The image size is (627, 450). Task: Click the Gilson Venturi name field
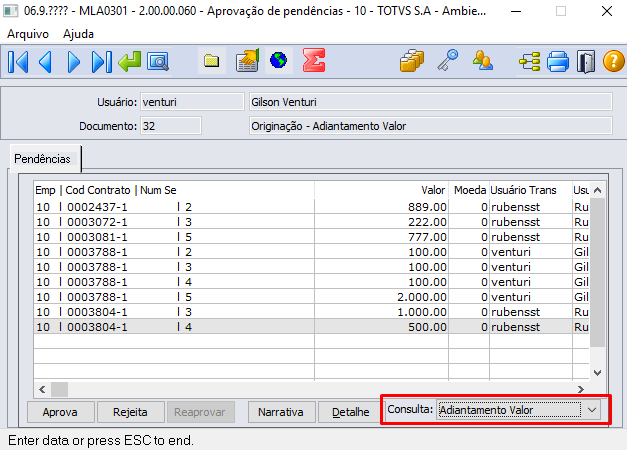[430, 102]
